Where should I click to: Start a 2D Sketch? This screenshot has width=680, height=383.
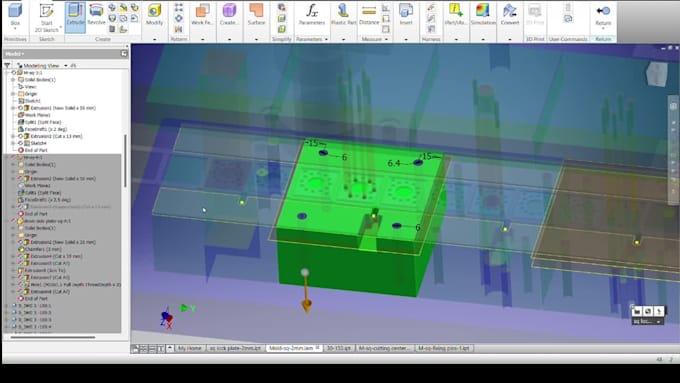[x=46, y=17]
